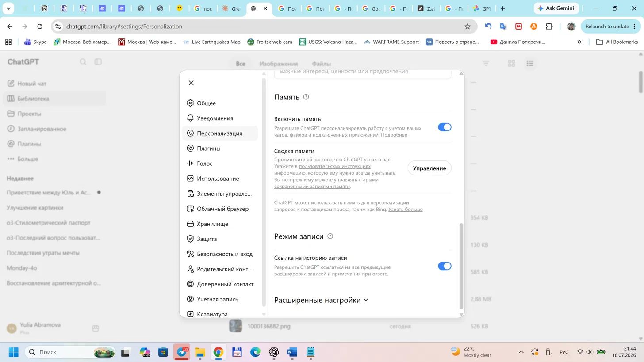Open Уведомления settings section

[x=220, y=118]
